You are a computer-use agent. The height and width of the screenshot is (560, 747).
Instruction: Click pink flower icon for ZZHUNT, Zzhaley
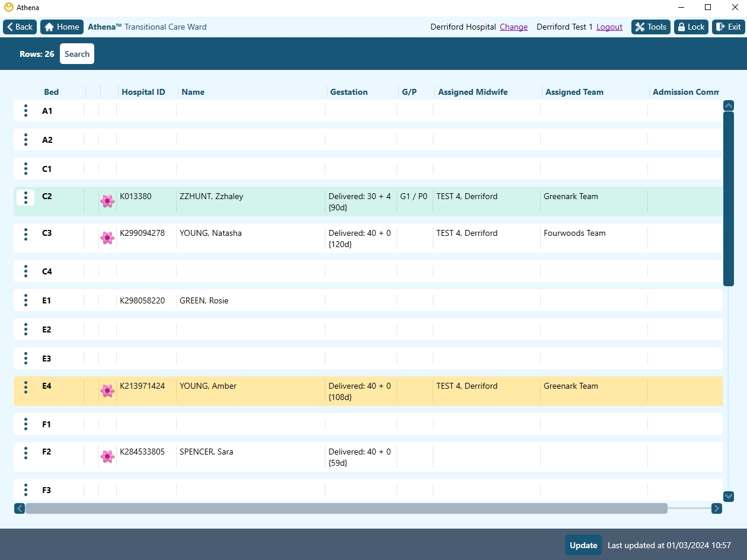pyautogui.click(x=107, y=201)
